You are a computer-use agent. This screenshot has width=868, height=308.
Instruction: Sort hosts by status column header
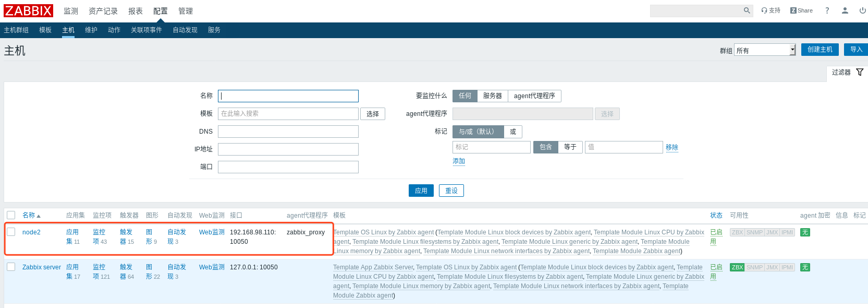(716, 215)
